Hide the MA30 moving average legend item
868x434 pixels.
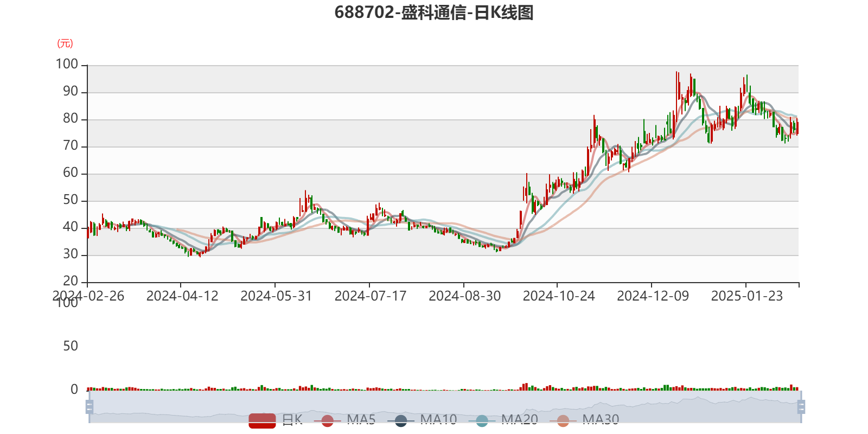584,420
